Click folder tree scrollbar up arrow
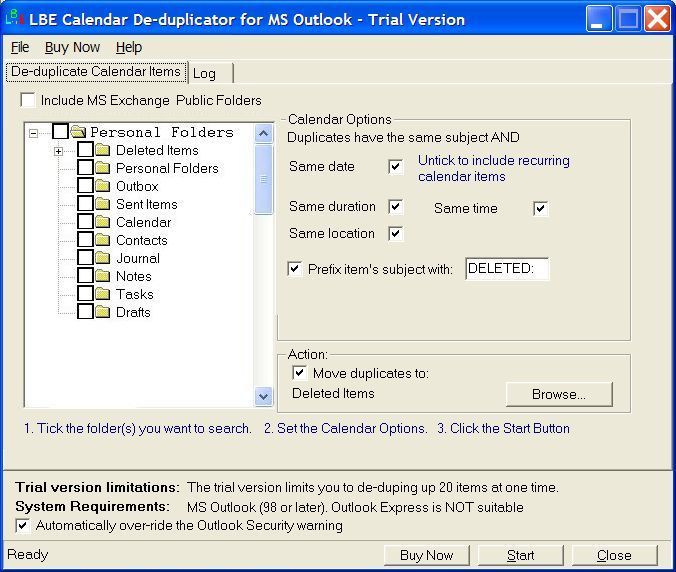 (x=263, y=133)
